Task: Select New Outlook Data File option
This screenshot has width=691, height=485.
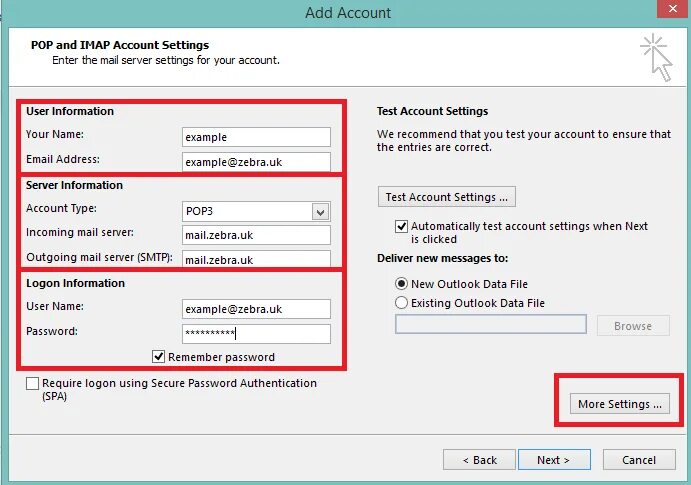Action: [402, 284]
